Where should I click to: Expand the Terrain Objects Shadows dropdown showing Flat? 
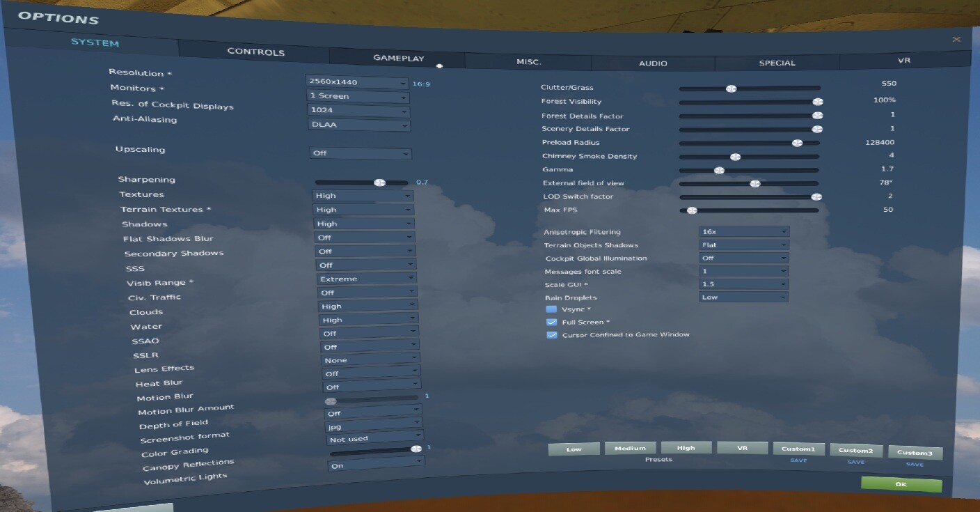coord(743,245)
